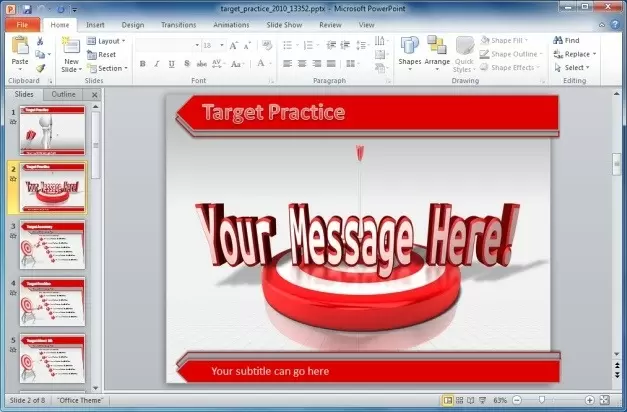Click the New Slide button icon
This screenshot has height=412, width=627.
(x=70, y=48)
